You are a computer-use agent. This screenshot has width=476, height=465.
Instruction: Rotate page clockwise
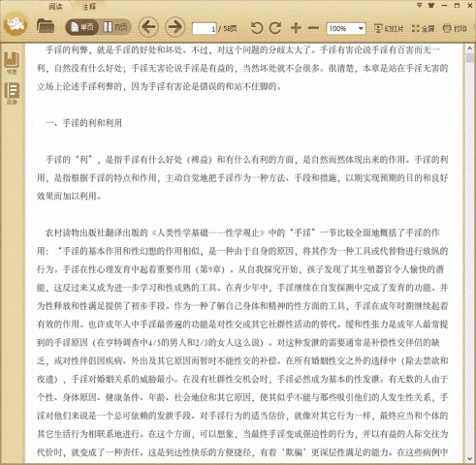[275, 28]
